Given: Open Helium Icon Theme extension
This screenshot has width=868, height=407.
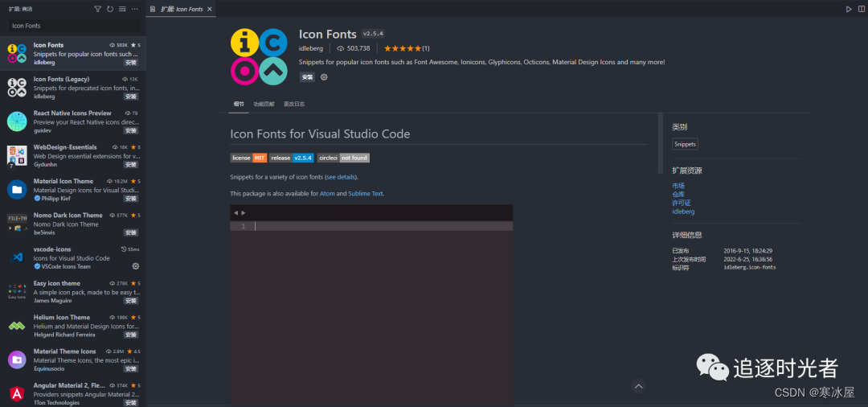Looking at the screenshot, I should [72, 326].
